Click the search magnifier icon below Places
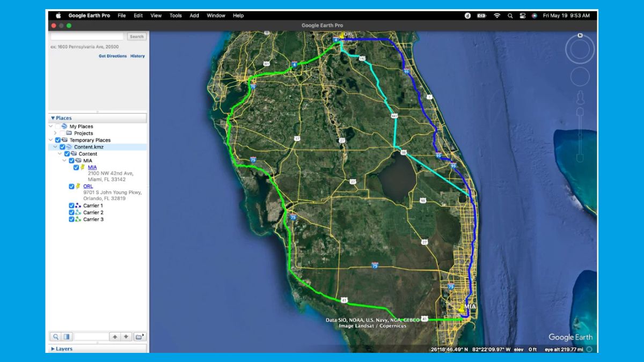The width and height of the screenshot is (644, 362). (x=55, y=337)
